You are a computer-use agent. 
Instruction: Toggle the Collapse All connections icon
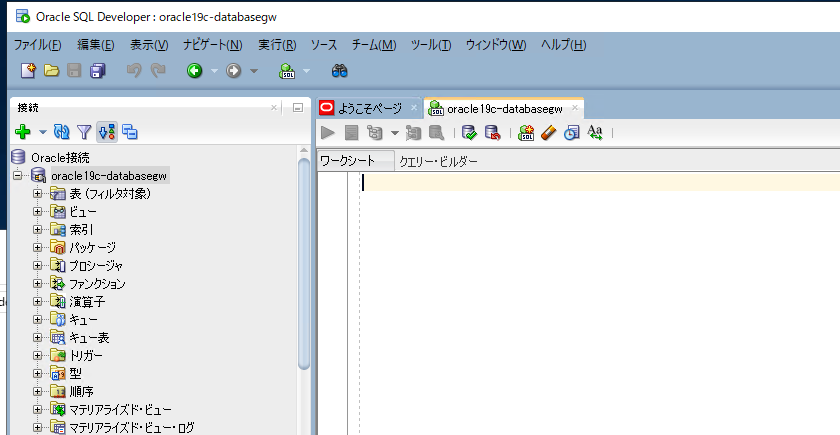pyautogui.click(x=130, y=131)
